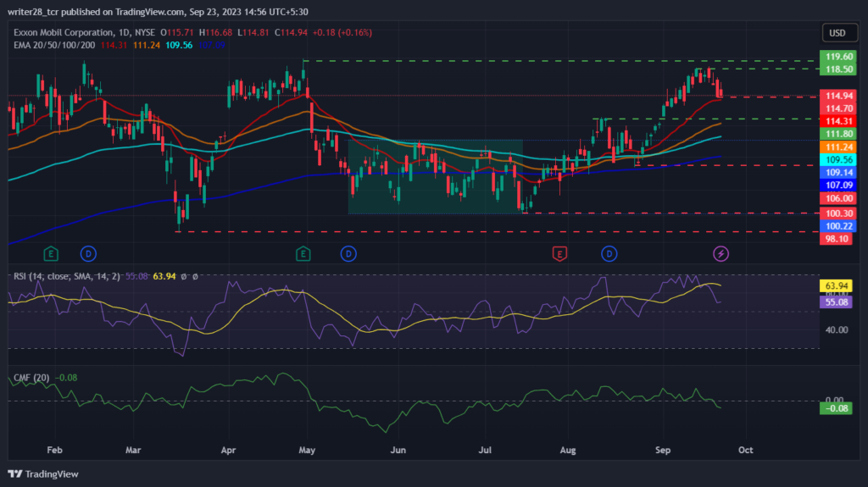Image resolution: width=868 pixels, height=487 pixels.
Task: Select the RSI indicator legend
Action: click(x=66, y=276)
